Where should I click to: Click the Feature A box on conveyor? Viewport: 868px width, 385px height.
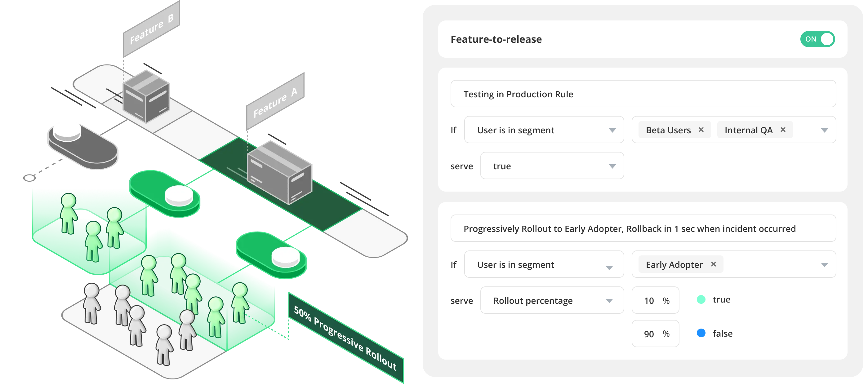click(279, 172)
